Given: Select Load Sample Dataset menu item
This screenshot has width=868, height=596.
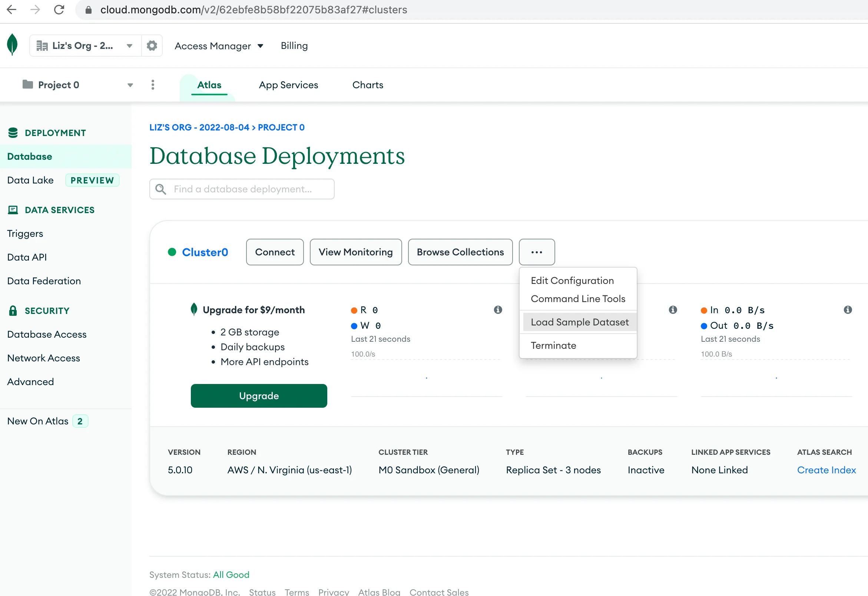Looking at the screenshot, I should point(579,322).
